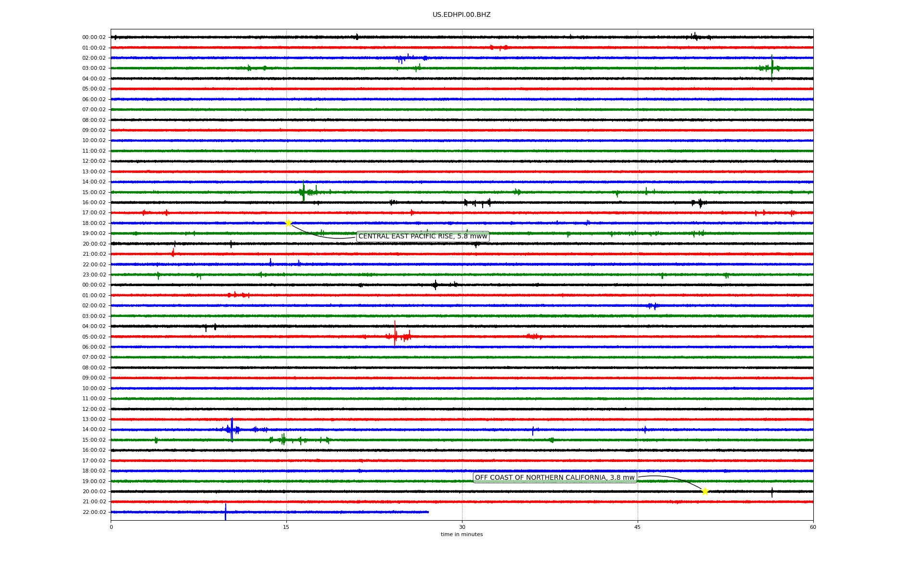The image size is (924, 578).
Task: Click the 20:00:02 label on the Northern California star's row
Action: tap(94, 491)
